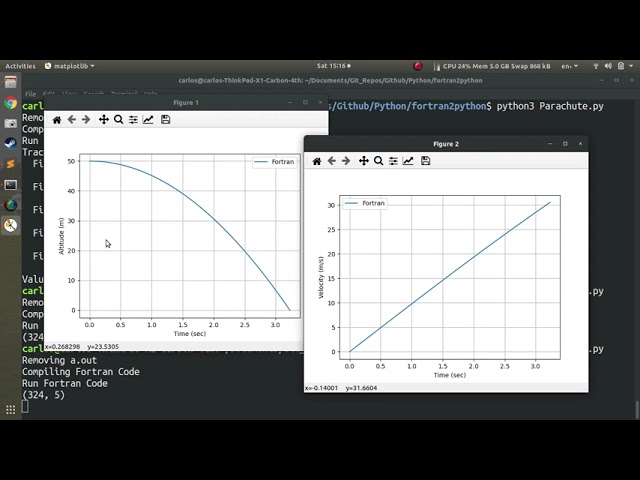Viewport: 640px width, 480px height.
Task: Open the en input language dropdown
Action: click(569, 66)
